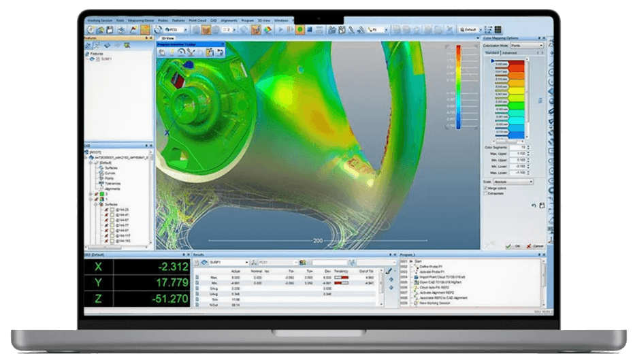Click the green run indicator in the toolbar

tap(299, 30)
